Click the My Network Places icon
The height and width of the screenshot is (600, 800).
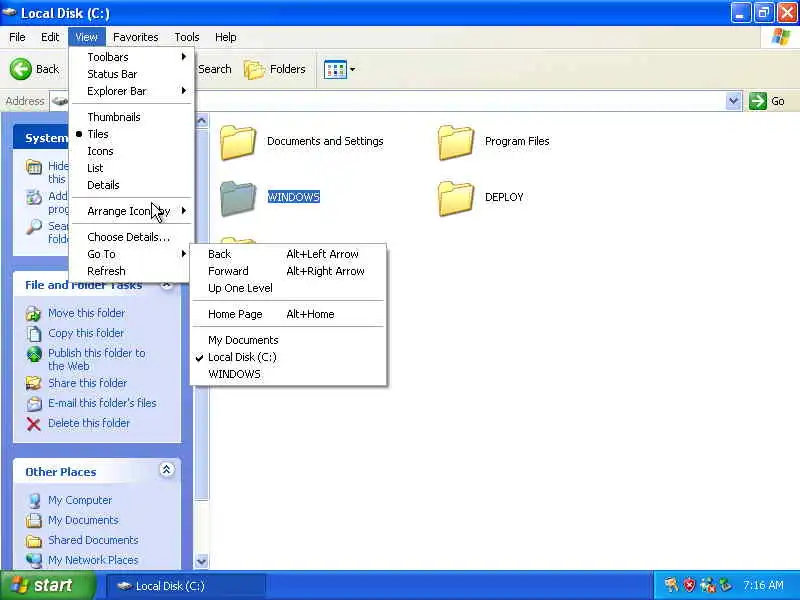click(34, 560)
